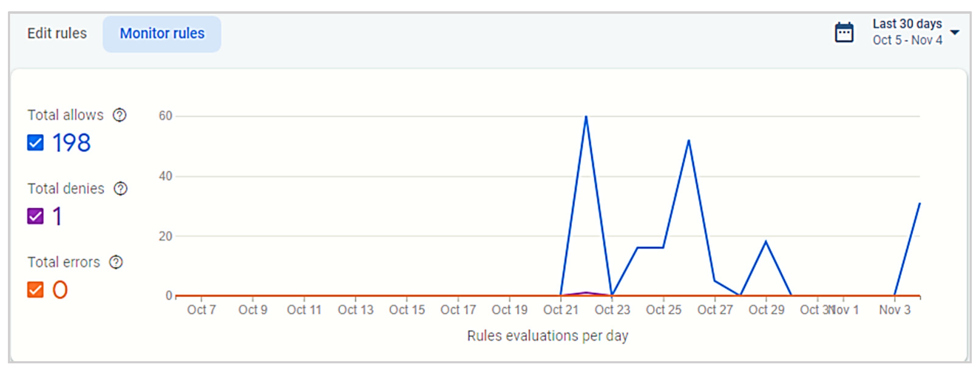
Task: Click the second allows peak after Oct 25
Action: point(689,141)
